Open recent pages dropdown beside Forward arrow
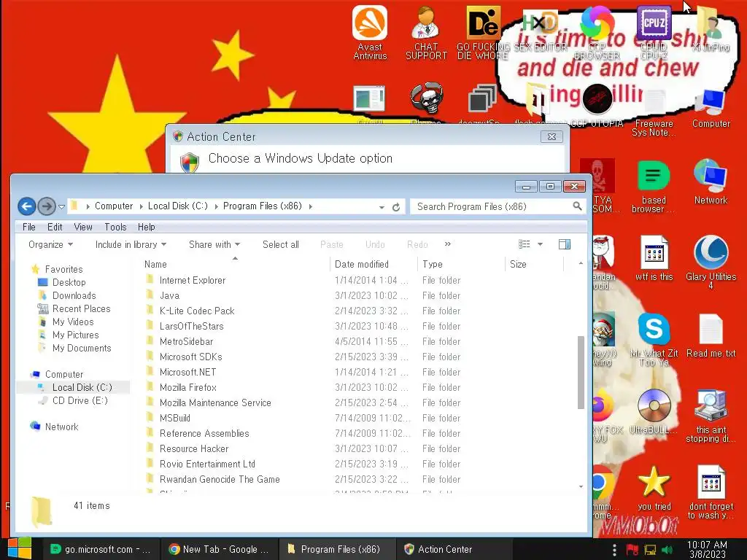Image resolution: width=747 pixels, height=560 pixels. [61, 206]
